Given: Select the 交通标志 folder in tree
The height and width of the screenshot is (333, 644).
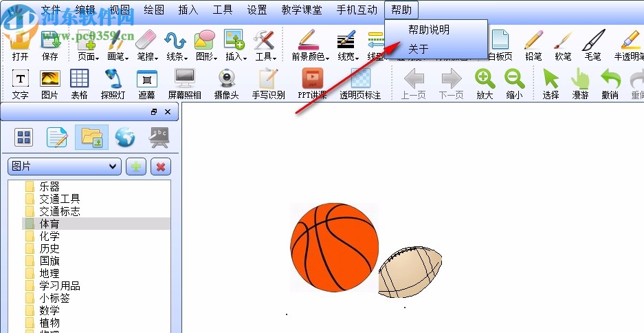Looking at the screenshot, I should 60,211.
